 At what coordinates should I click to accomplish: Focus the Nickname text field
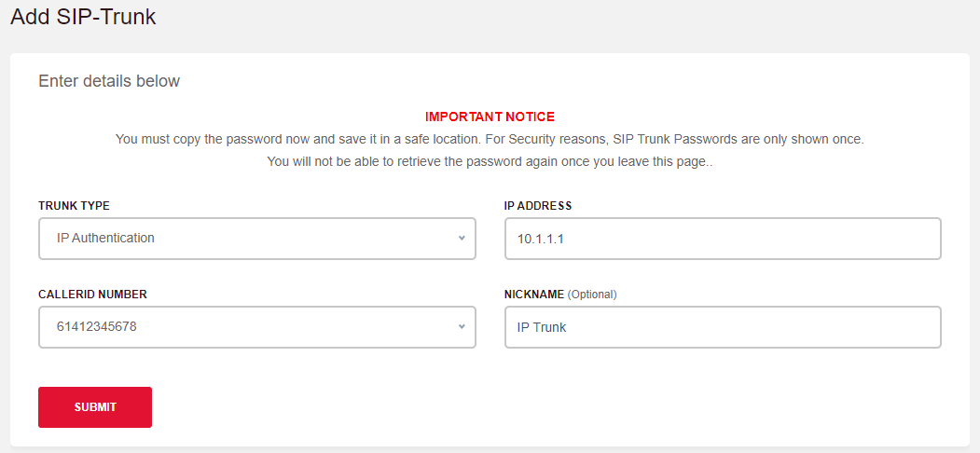coord(723,327)
